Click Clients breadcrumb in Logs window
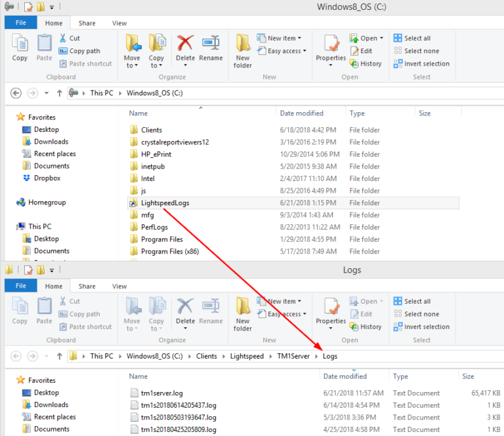The width and height of the screenshot is (504, 436). [206, 356]
